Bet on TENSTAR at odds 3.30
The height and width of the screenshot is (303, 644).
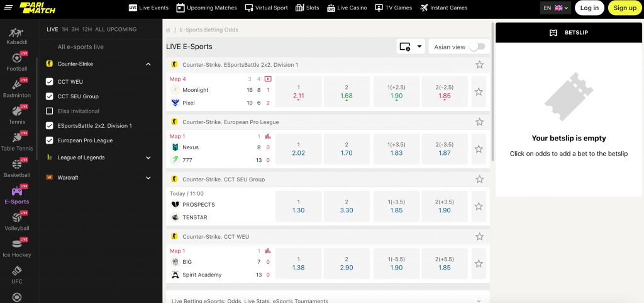(347, 207)
